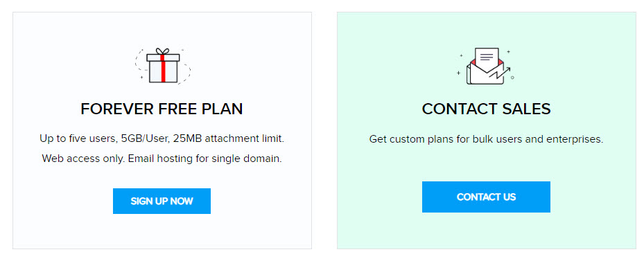Click the '25MB attachment limit' text
This screenshot has height=261, width=644.
pos(228,138)
